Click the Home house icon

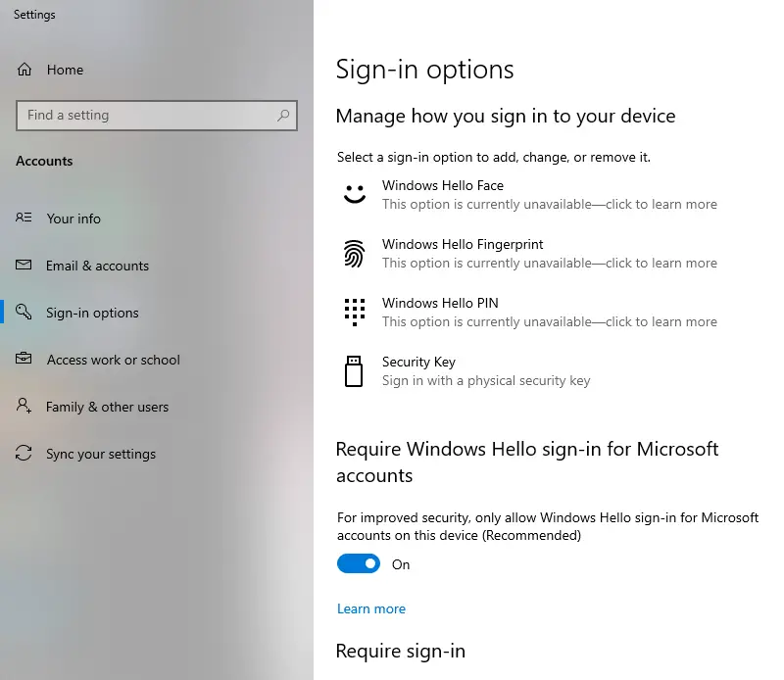point(24,70)
